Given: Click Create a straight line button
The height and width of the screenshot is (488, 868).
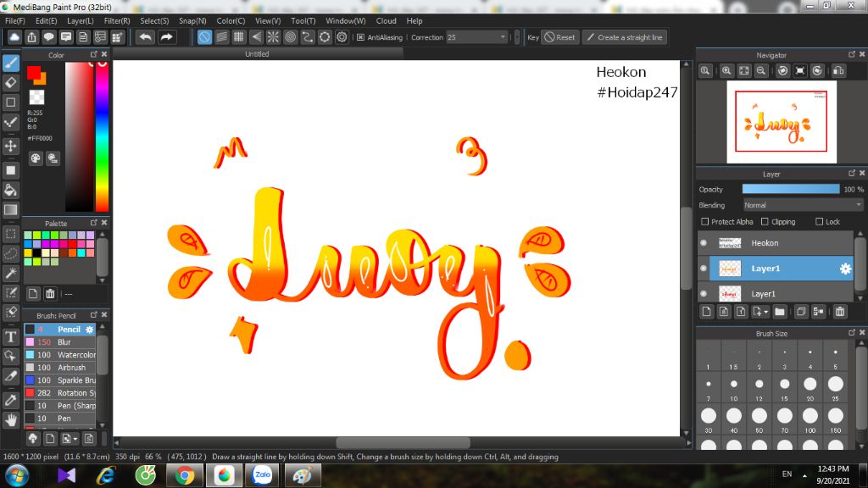Looking at the screenshot, I should click(624, 37).
